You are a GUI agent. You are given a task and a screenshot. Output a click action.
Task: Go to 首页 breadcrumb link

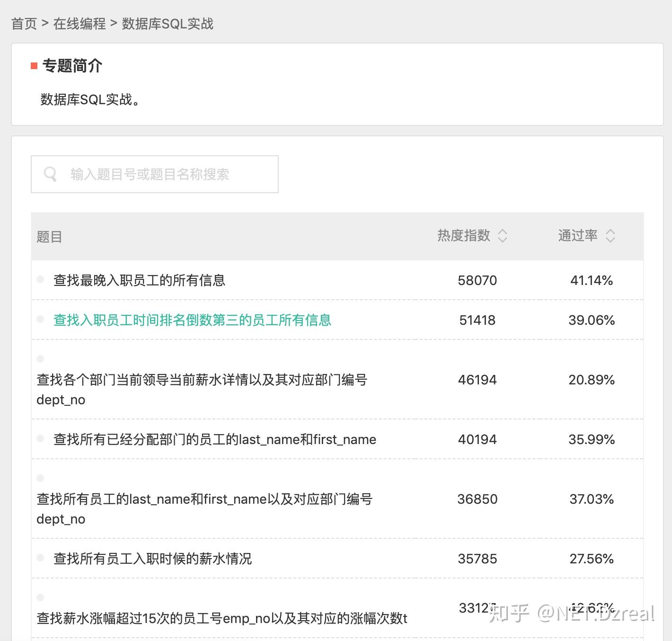click(x=24, y=24)
